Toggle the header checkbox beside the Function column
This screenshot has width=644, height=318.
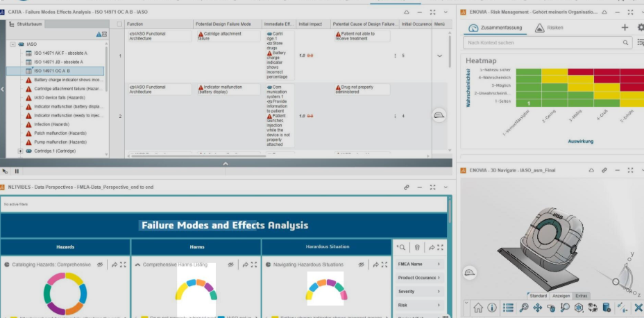[119, 24]
